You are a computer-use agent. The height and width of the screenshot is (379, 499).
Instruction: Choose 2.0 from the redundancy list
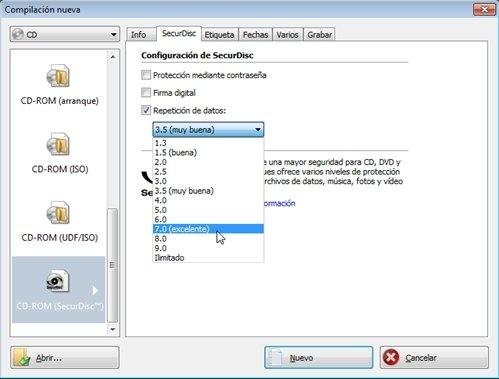[208, 162]
